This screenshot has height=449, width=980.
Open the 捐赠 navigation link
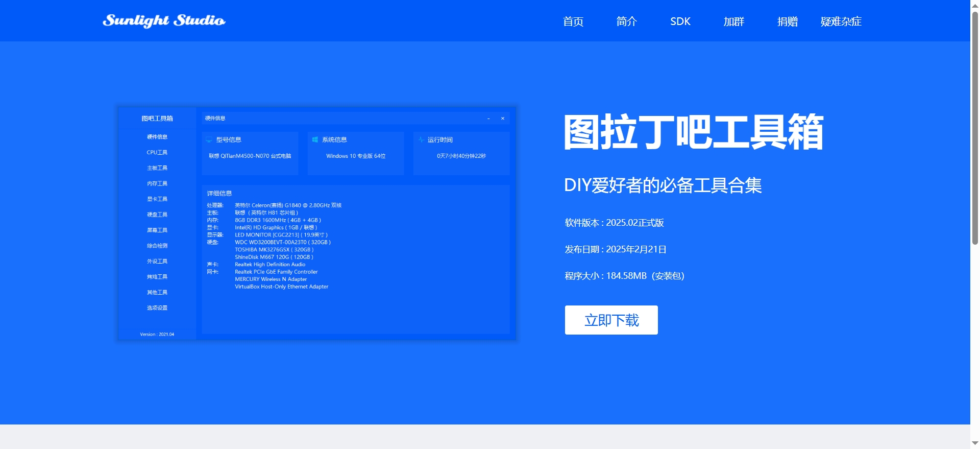787,21
